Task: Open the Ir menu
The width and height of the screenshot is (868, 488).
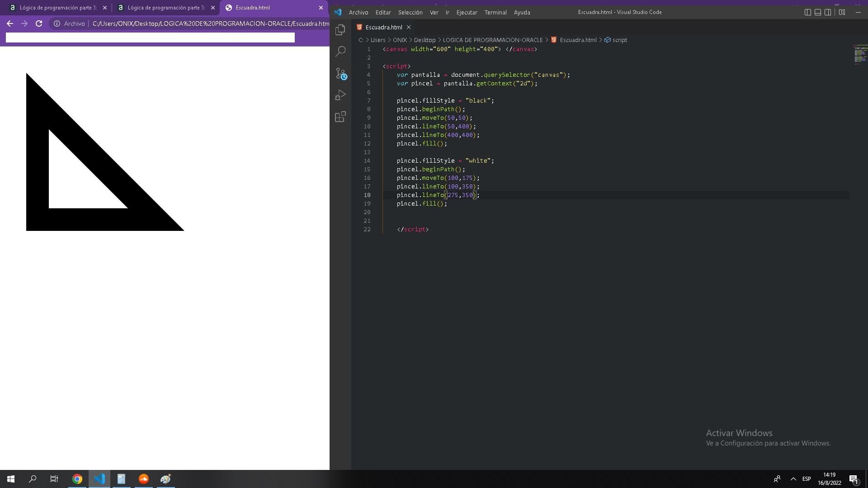Action: pos(448,12)
